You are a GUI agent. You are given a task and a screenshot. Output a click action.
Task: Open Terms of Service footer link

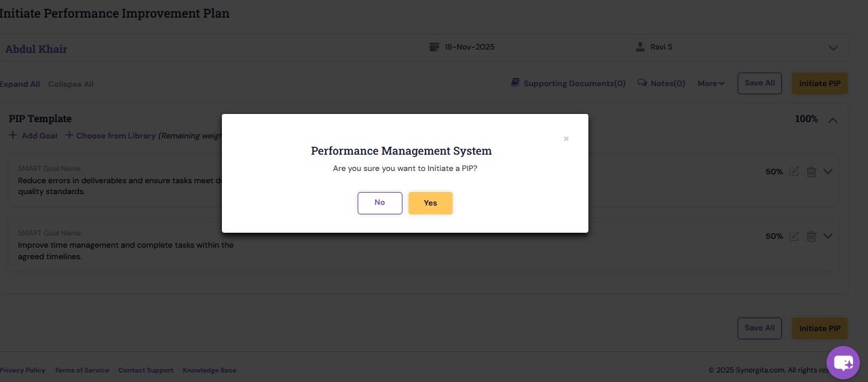(81, 370)
